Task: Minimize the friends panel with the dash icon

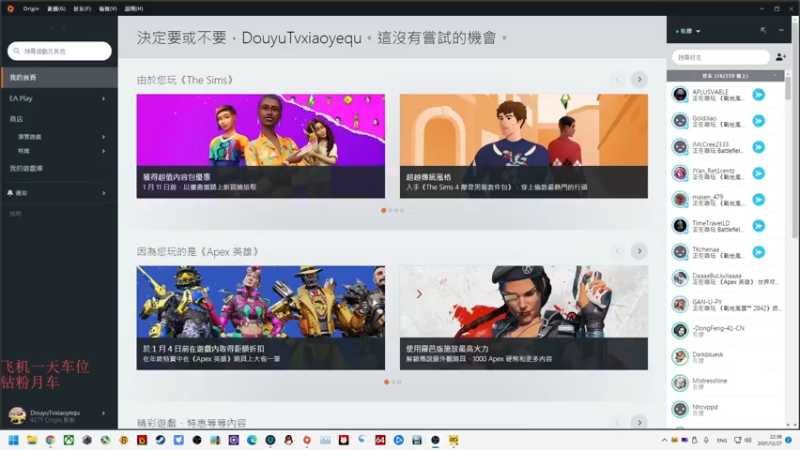Action: point(781,31)
